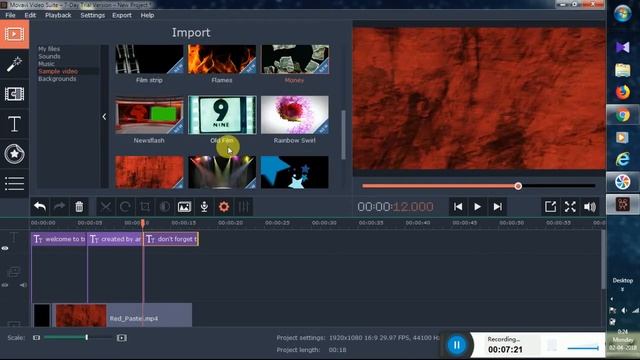This screenshot has width=640, height=360.
Task: Open the Help menu
Action: coord(147,15)
